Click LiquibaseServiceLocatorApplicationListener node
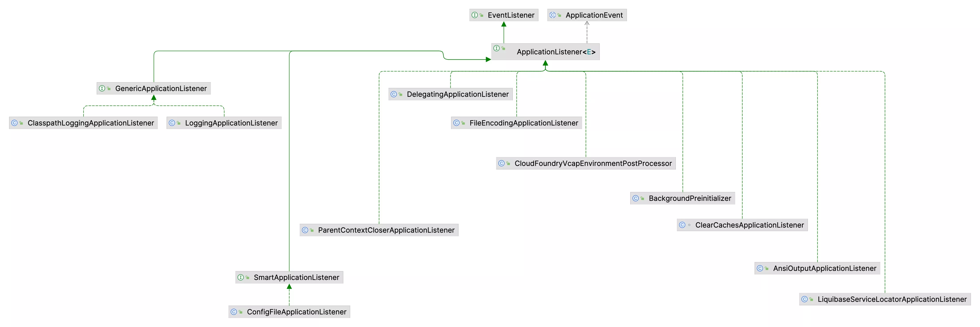Screen dimensions: 980x327 click(885, 299)
